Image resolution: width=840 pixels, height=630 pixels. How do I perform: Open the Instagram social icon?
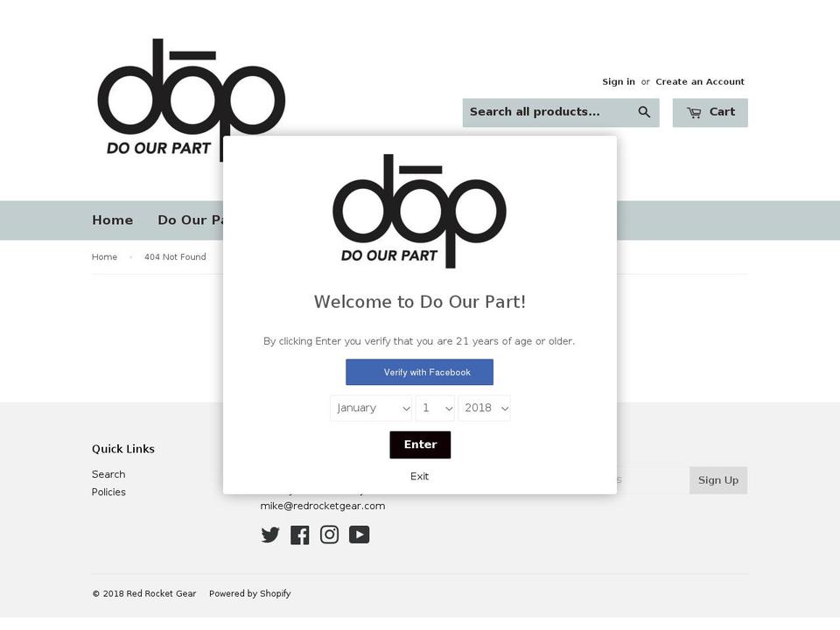pyautogui.click(x=330, y=535)
